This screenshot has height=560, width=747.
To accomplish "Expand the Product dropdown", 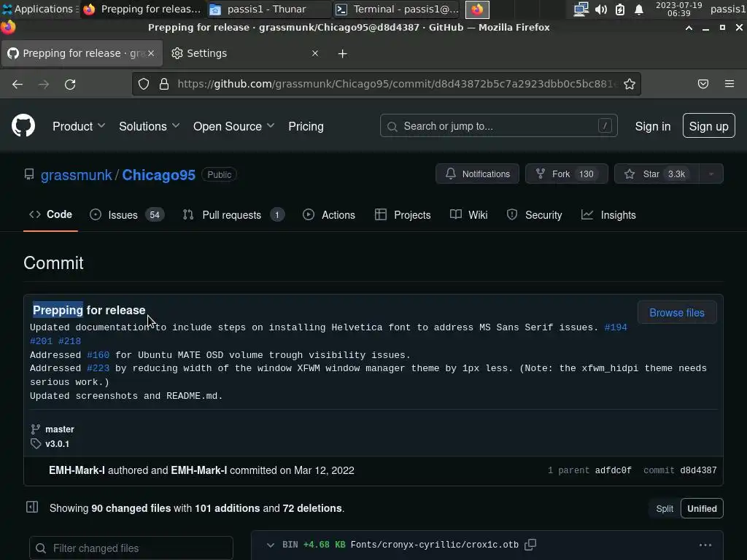I will (x=79, y=126).
